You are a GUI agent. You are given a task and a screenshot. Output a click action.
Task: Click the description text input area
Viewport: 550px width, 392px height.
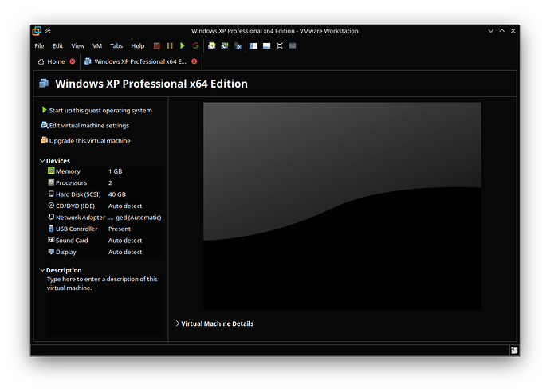click(104, 305)
